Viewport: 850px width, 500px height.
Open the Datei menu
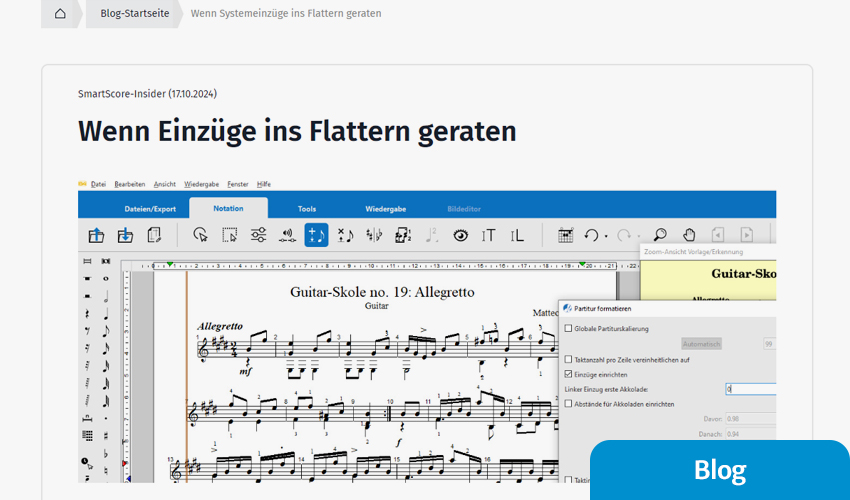(x=98, y=184)
